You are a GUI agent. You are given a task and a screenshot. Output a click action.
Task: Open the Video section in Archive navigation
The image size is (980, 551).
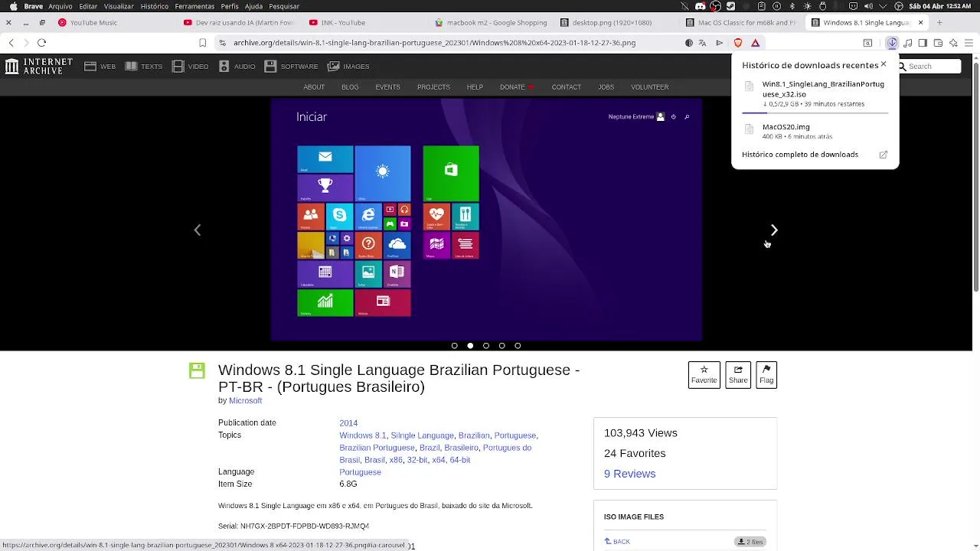[x=190, y=67]
